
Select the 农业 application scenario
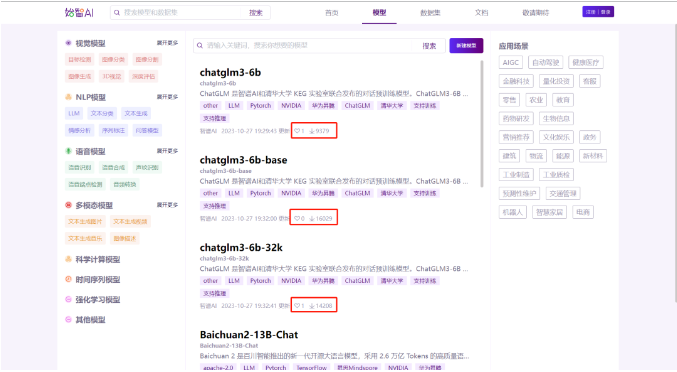coord(536,100)
